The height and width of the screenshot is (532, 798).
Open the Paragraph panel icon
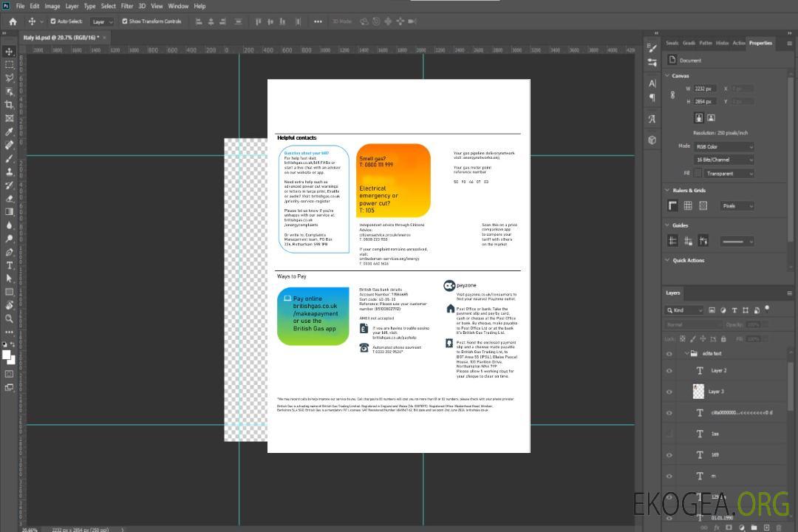(652, 98)
